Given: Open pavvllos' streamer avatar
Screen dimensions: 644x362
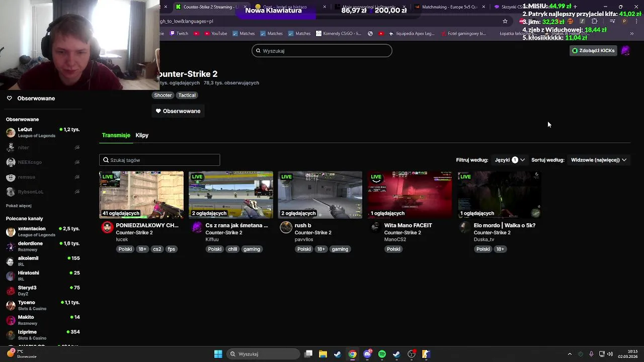Looking at the screenshot, I should [286, 227].
